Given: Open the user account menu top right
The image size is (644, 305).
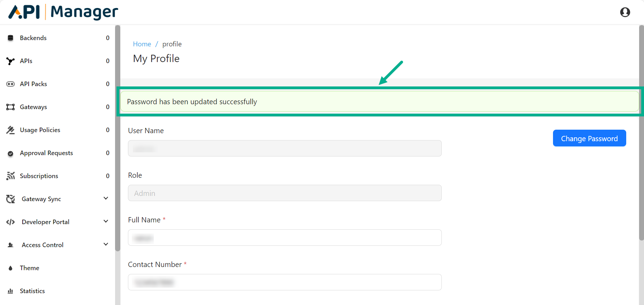Looking at the screenshot, I should coord(625,12).
